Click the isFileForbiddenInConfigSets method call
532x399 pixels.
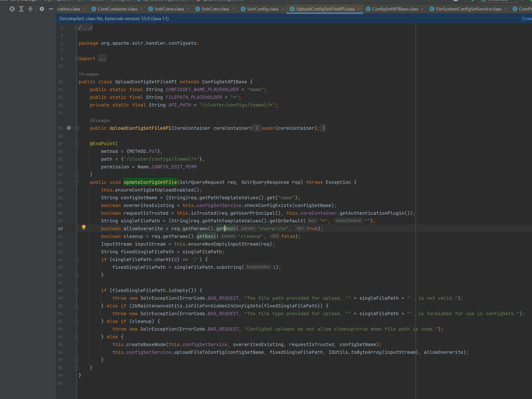223,306
